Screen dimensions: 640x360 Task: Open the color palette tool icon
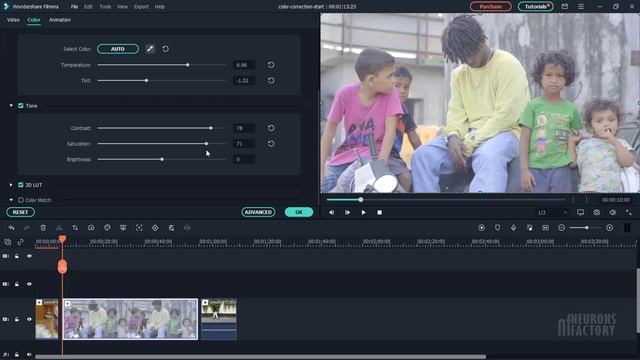tap(107, 228)
